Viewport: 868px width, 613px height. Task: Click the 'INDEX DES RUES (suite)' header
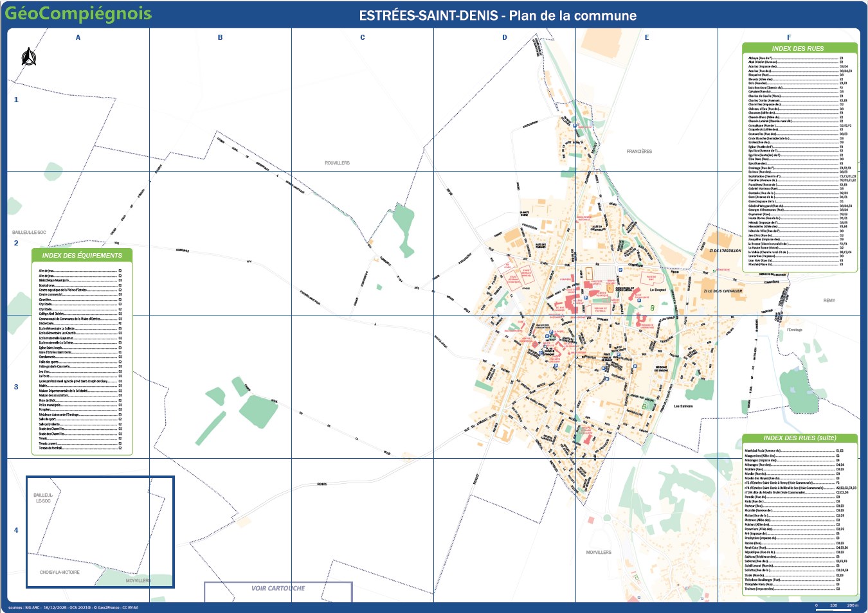800,437
